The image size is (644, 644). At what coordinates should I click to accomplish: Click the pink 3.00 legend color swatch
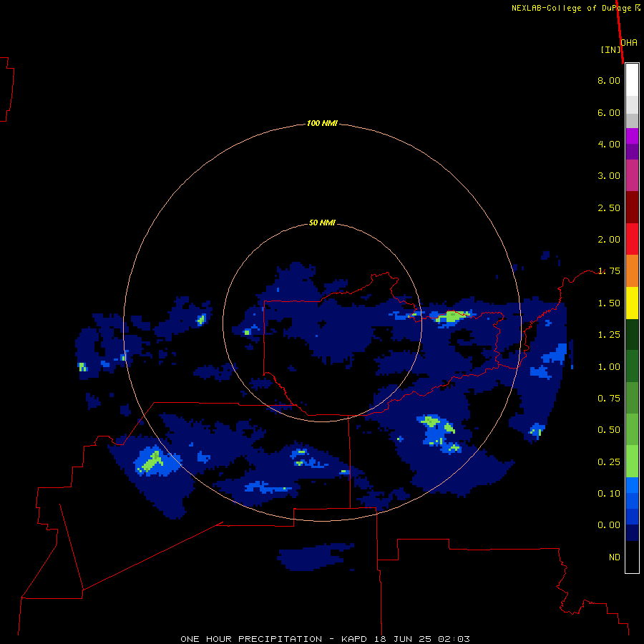(632, 175)
